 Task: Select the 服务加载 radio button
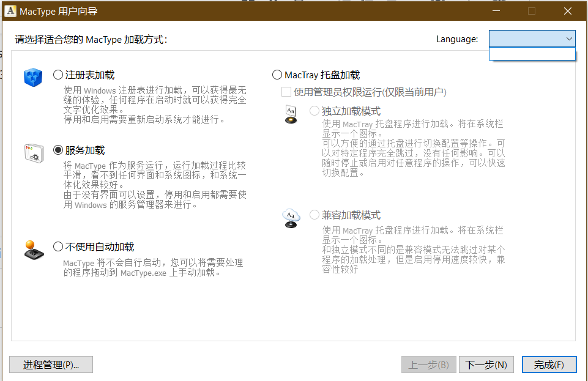click(x=58, y=150)
